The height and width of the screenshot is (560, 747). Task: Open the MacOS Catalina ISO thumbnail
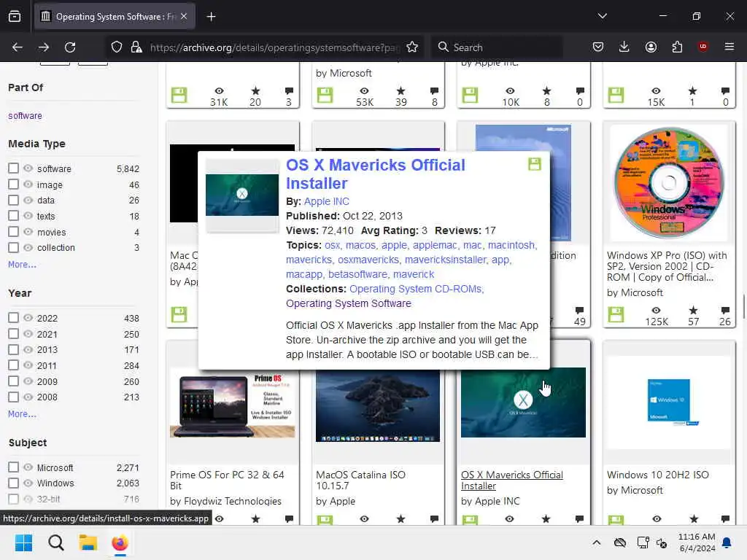point(378,406)
